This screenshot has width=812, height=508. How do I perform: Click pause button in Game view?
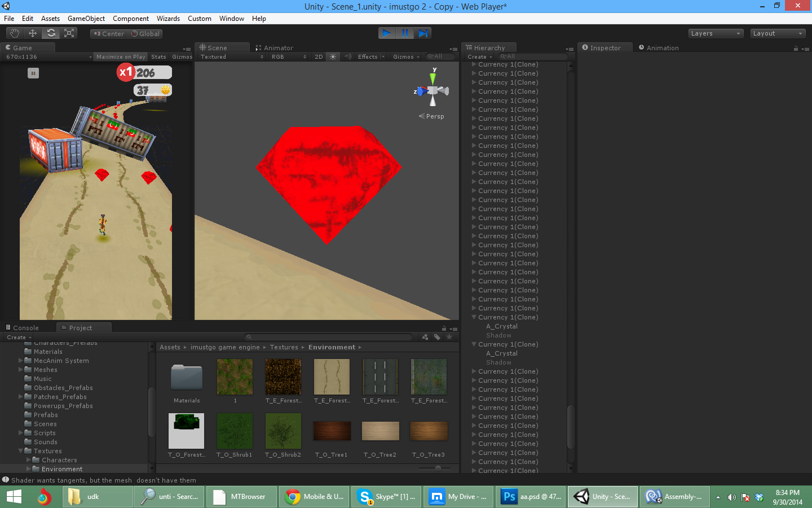(x=33, y=73)
